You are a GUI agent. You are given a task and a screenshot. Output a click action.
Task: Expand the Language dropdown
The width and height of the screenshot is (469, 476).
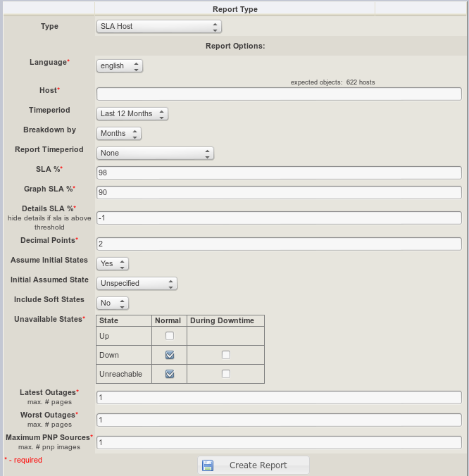(x=119, y=66)
